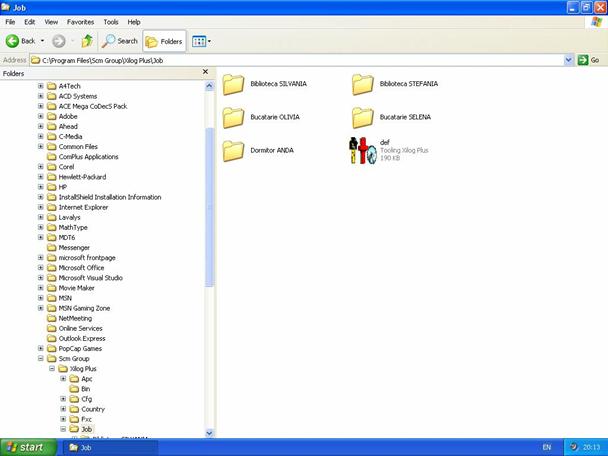Click the Back navigation button
This screenshot has height=456, width=608.
click(x=21, y=41)
